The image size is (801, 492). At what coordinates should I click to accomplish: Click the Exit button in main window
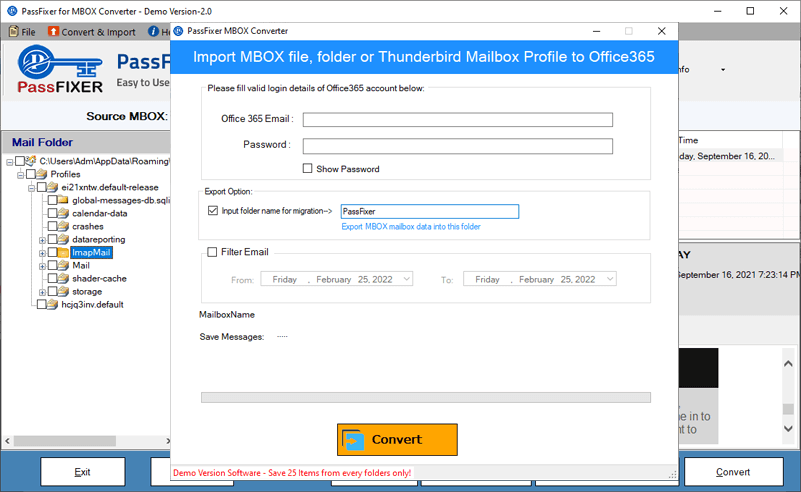tap(83, 472)
